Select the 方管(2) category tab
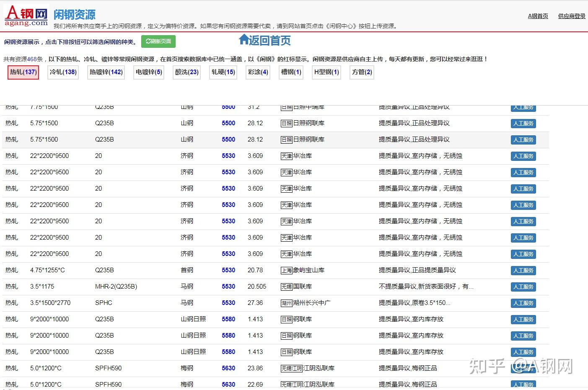 tap(362, 72)
